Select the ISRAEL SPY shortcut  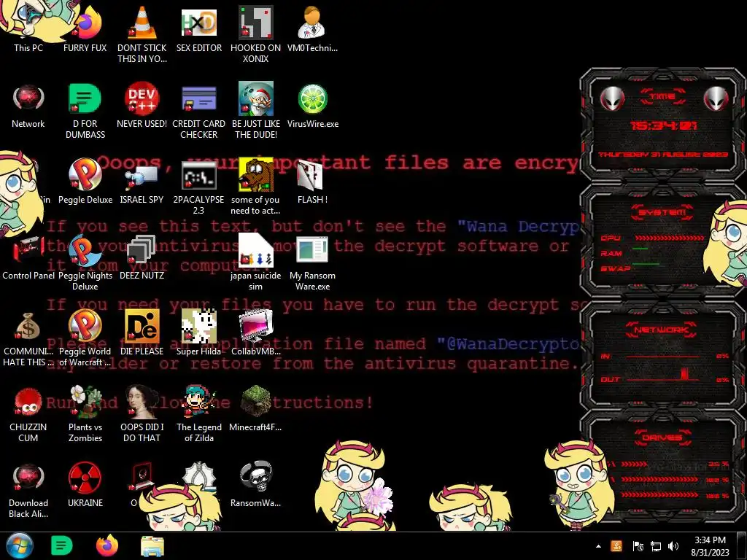142,182
